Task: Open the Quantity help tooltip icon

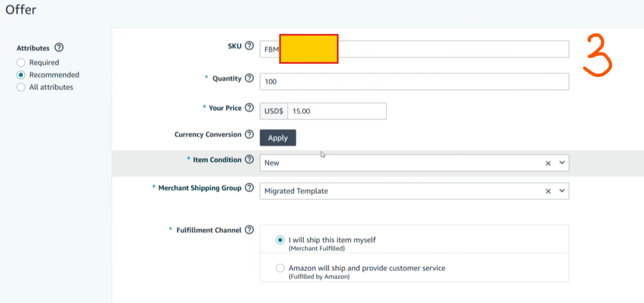Action: tap(249, 78)
